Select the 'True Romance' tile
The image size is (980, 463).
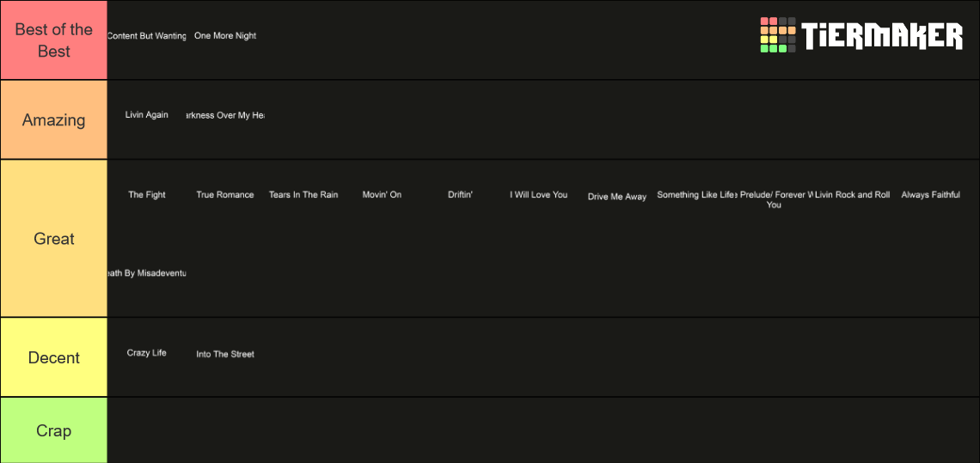coord(225,195)
